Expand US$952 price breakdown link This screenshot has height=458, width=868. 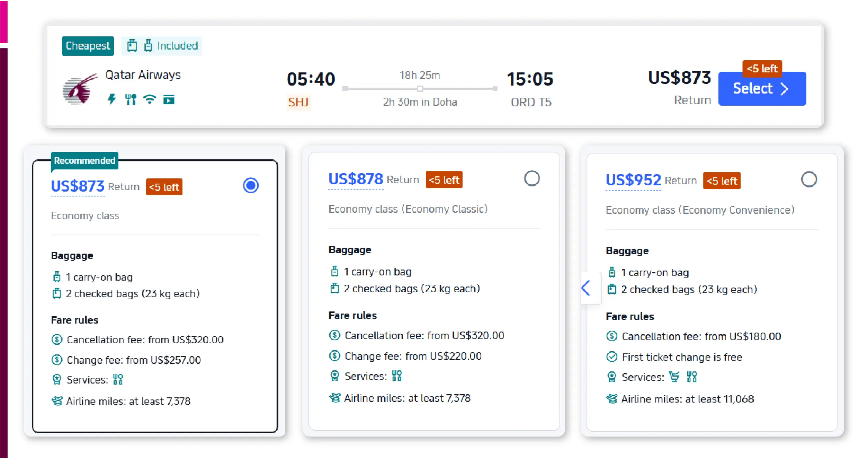633,180
